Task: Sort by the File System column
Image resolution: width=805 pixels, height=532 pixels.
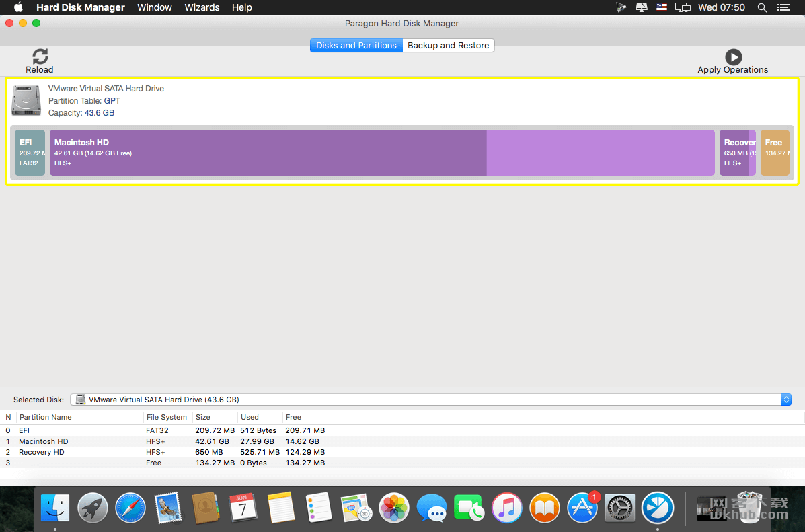Action: pyautogui.click(x=166, y=417)
